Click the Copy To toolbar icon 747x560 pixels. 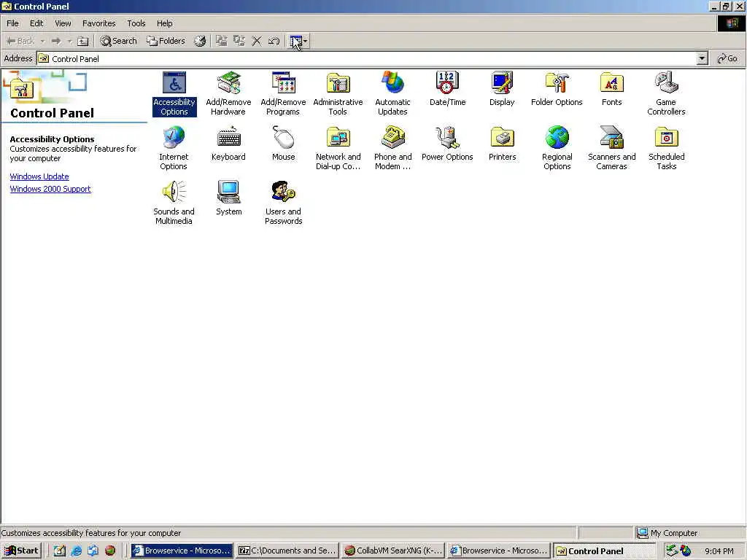[239, 41]
